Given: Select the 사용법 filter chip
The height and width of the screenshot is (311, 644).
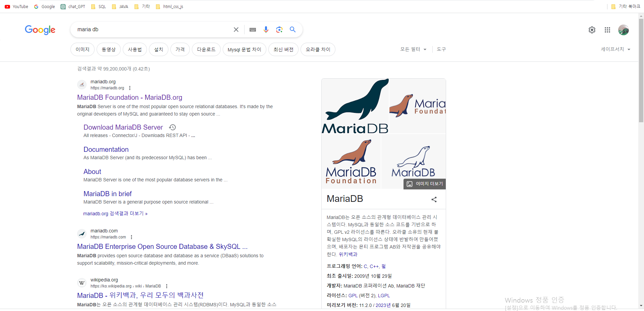Looking at the screenshot, I should coord(135,49).
